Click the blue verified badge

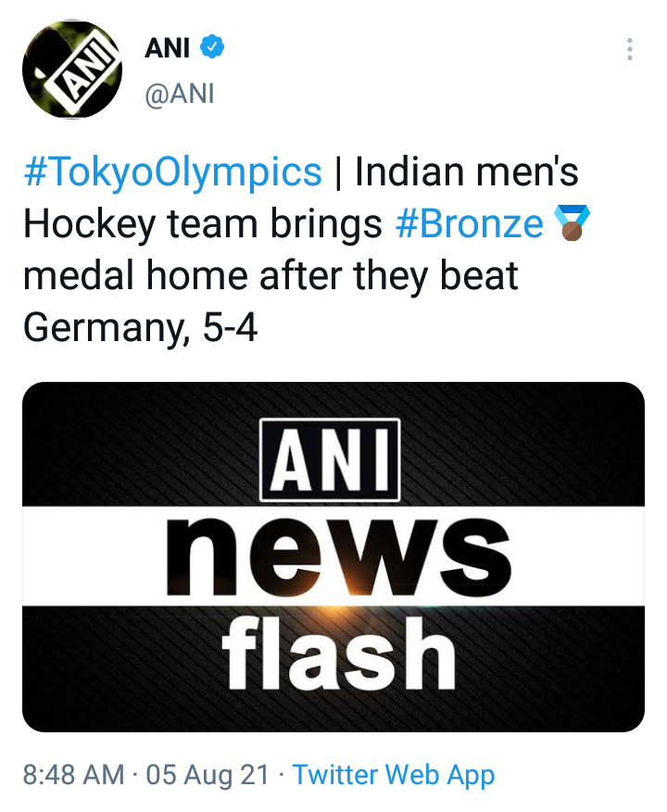tap(212, 46)
